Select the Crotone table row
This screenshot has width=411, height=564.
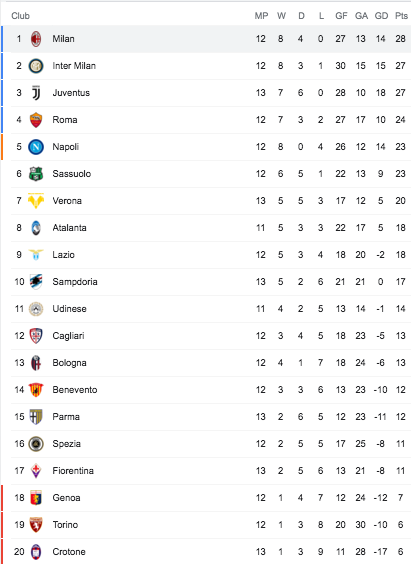click(206, 551)
